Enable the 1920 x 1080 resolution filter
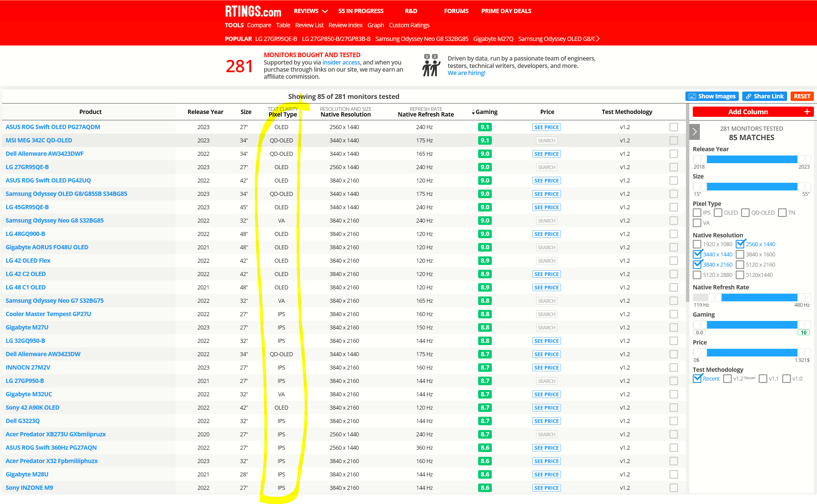 (697, 244)
